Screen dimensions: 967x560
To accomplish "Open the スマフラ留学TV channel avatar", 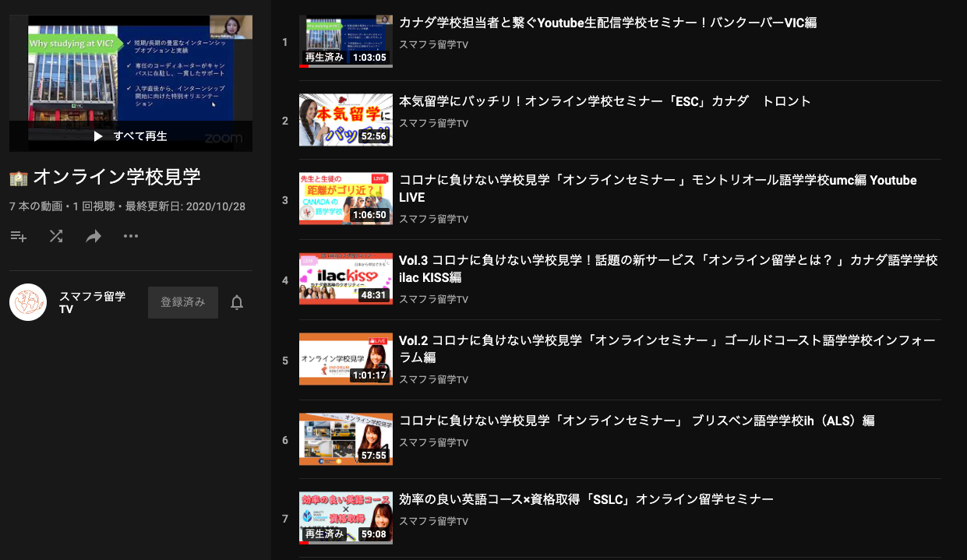I will point(28,302).
